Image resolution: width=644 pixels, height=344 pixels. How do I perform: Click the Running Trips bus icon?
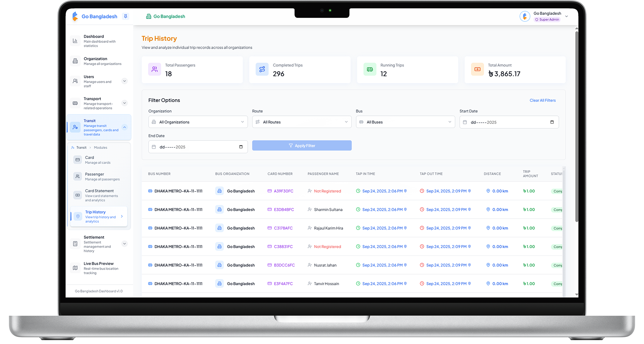[x=370, y=69]
